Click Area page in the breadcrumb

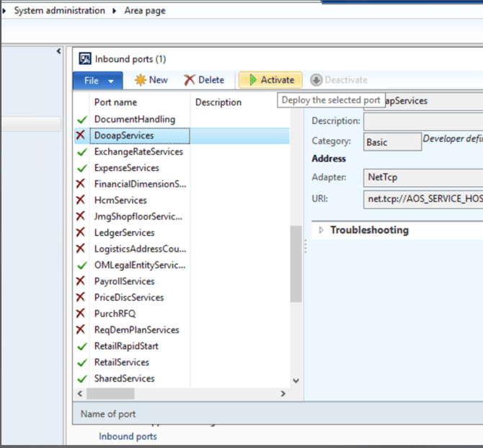[x=145, y=11]
